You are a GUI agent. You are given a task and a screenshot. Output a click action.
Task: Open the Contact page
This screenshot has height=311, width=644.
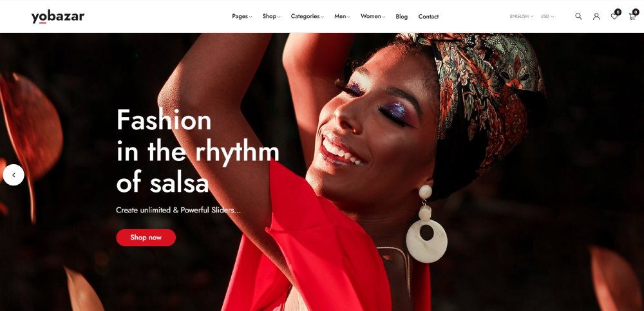click(x=428, y=17)
